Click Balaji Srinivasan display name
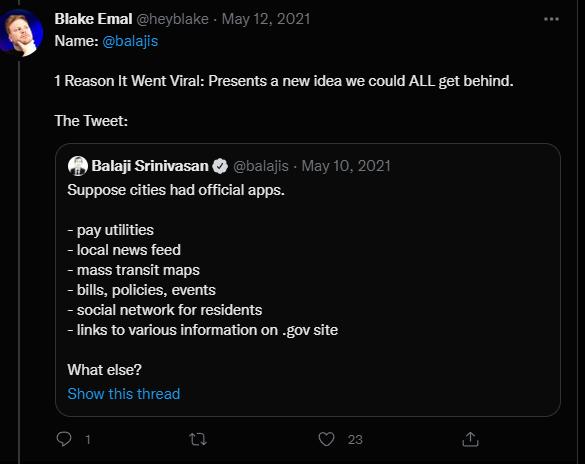 pos(150,166)
